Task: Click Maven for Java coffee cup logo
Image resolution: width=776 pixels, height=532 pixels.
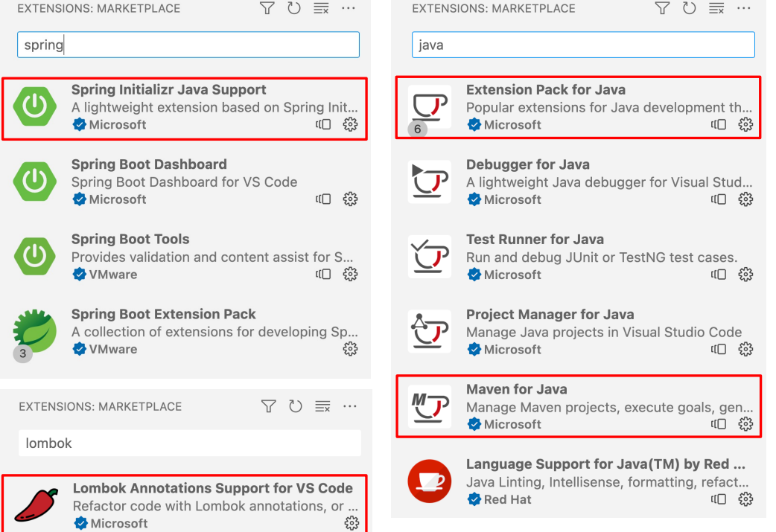Action: point(430,406)
